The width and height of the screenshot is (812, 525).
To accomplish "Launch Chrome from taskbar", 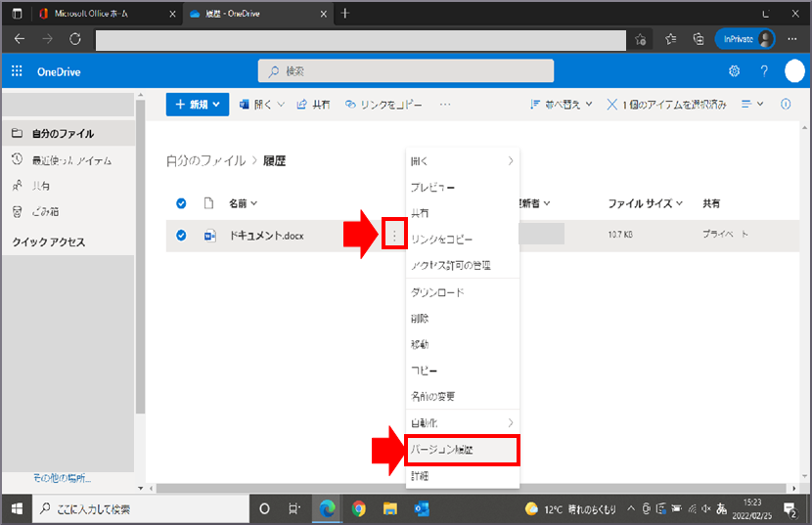I will tap(358, 509).
